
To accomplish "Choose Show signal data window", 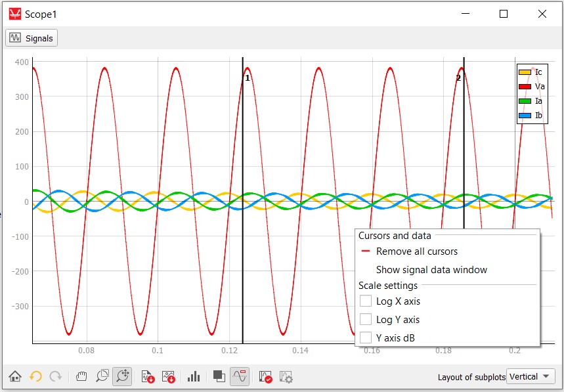I will [431, 270].
